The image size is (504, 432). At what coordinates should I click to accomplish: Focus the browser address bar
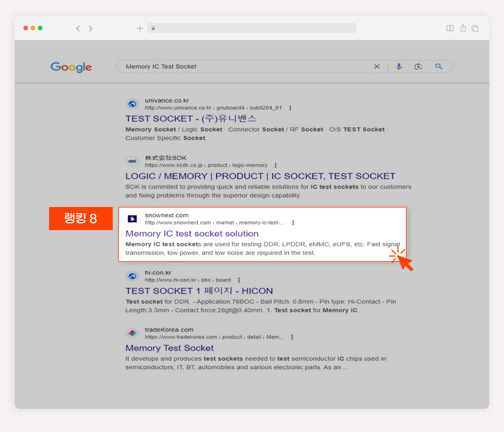(252, 28)
